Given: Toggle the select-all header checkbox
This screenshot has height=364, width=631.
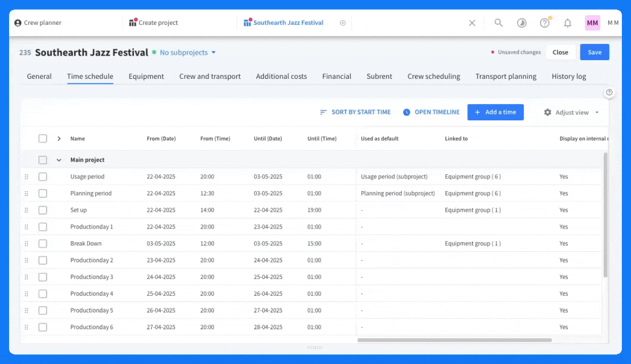Looking at the screenshot, I should click(x=42, y=139).
